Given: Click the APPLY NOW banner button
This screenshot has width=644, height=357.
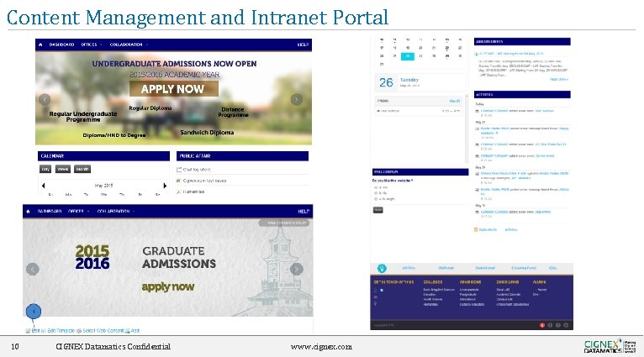Looking at the screenshot, I should [x=174, y=89].
